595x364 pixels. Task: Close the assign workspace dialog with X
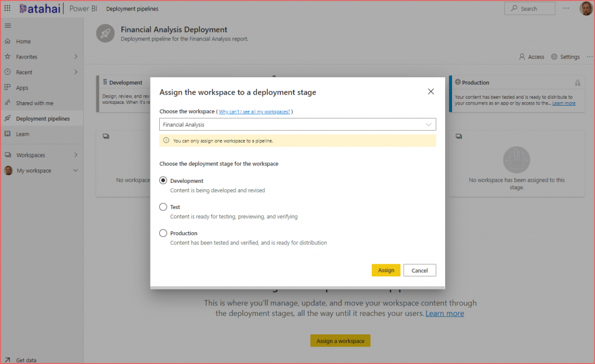(431, 91)
